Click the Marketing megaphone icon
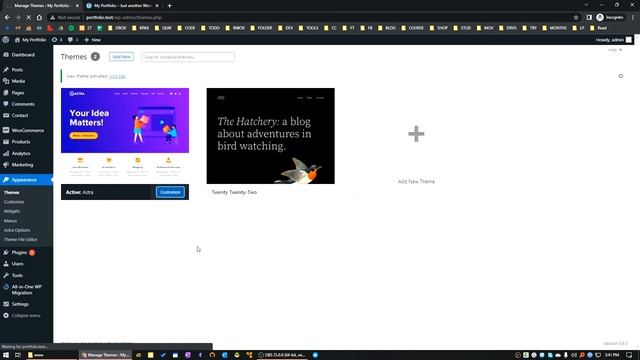The height and width of the screenshot is (360, 640). (6, 165)
